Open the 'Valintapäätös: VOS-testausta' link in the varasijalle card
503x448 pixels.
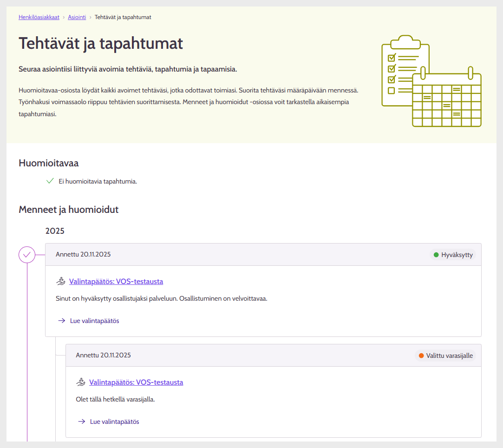coord(136,382)
